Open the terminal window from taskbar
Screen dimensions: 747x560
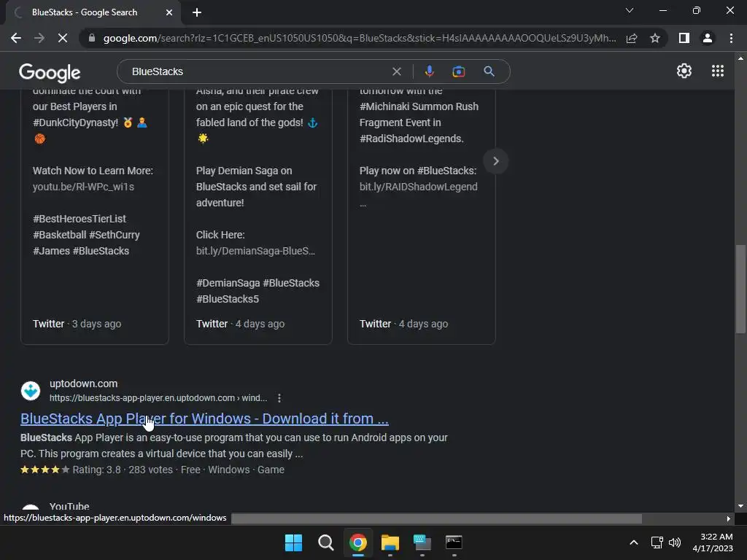(454, 542)
